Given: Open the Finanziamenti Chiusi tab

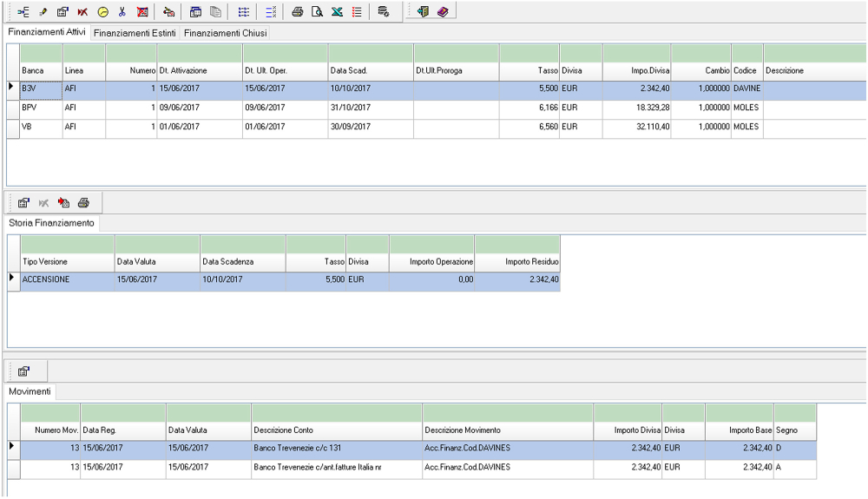Looking at the screenshot, I should pos(225,33).
